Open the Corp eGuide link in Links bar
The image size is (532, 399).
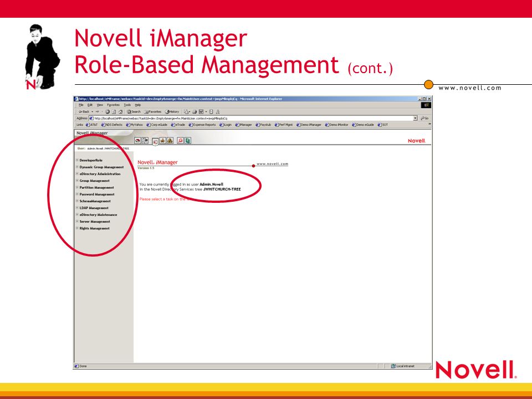(157, 125)
